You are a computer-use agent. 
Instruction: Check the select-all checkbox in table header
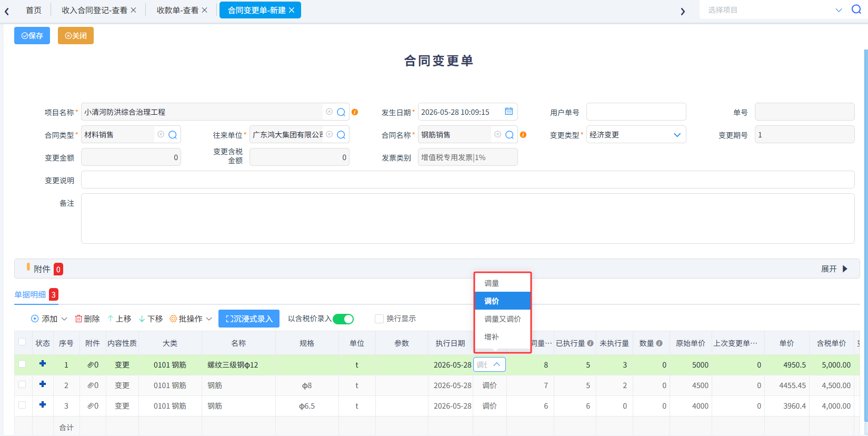22,342
